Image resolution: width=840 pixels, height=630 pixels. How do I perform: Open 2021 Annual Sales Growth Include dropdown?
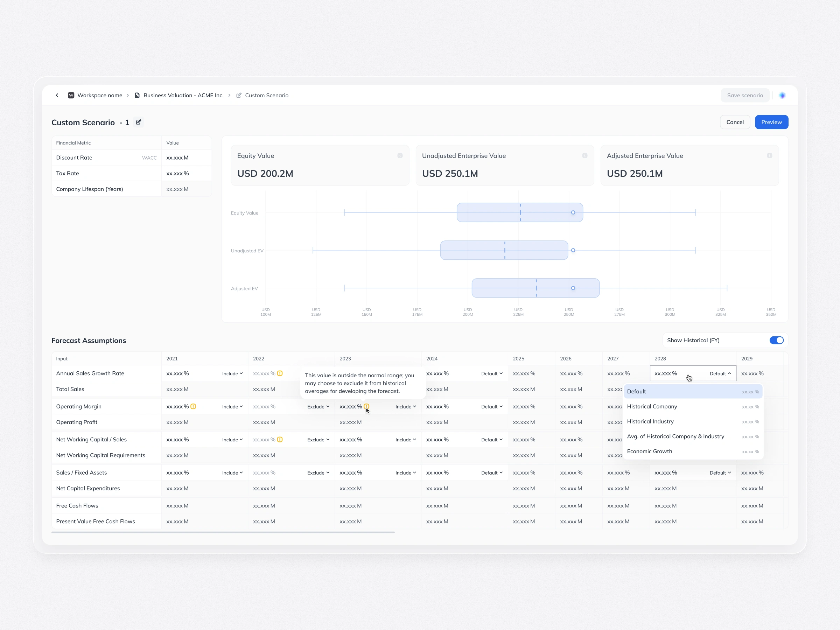(232, 374)
